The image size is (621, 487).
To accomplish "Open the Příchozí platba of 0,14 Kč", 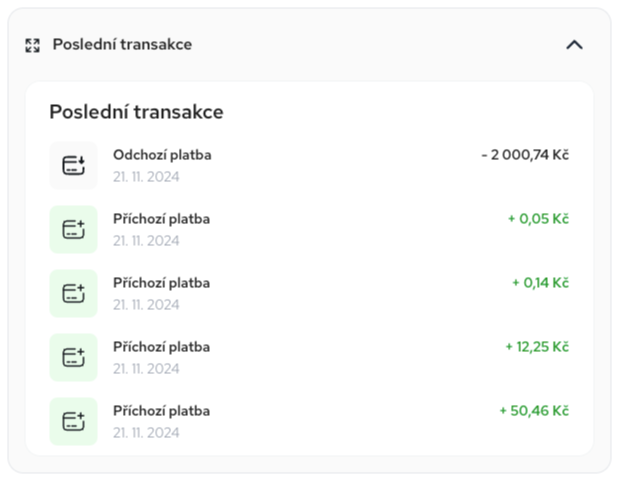I will point(309,294).
